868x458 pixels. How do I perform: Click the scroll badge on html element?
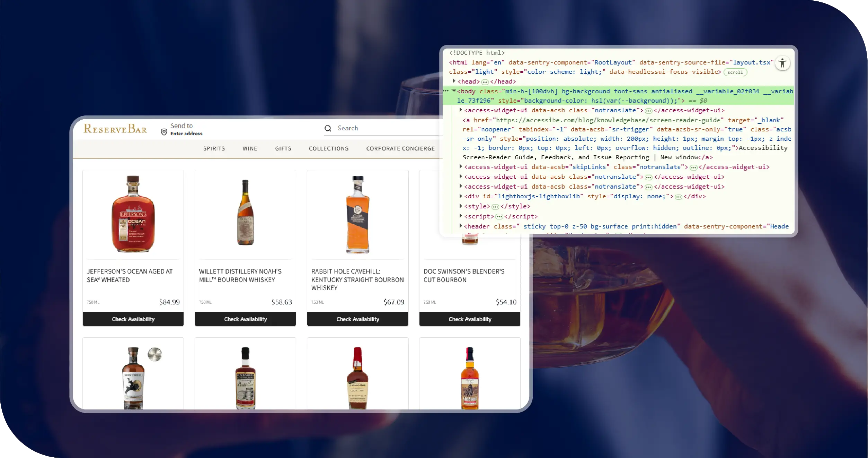coord(735,72)
